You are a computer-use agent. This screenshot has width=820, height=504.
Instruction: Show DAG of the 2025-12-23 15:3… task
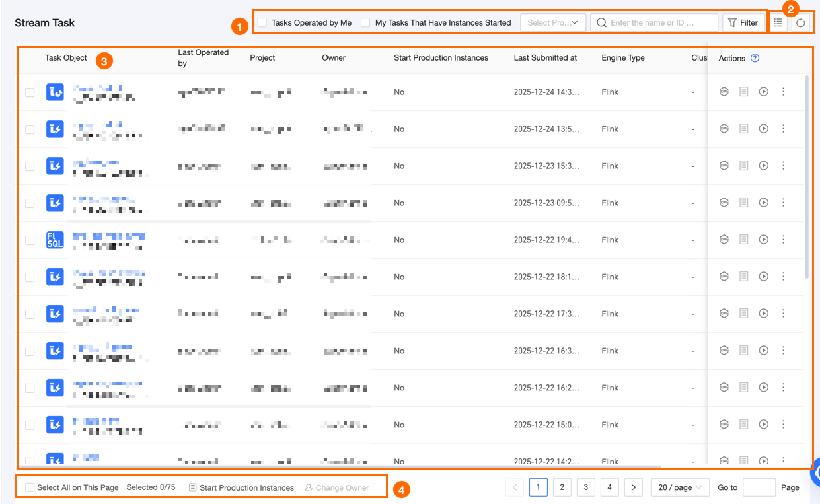click(x=724, y=166)
